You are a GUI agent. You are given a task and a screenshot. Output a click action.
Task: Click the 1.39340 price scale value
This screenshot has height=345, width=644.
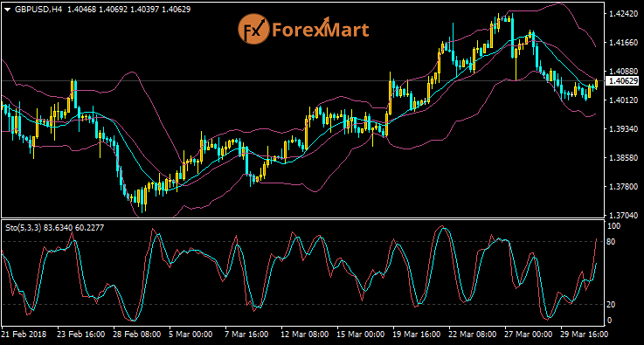623,129
